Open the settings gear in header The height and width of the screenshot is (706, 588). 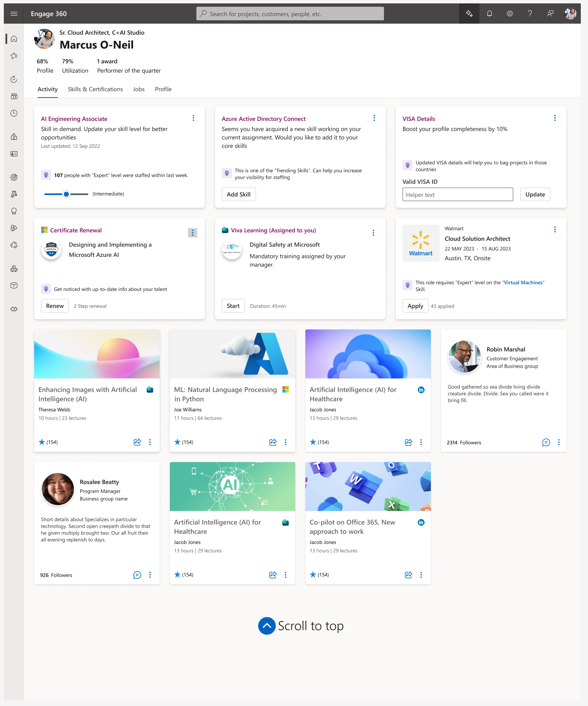click(x=510, y=14)
